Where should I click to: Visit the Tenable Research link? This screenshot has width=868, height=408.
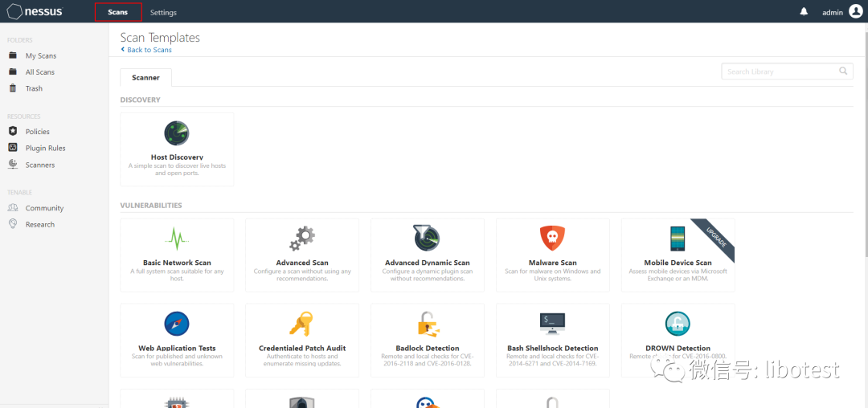pyautogui.click(x=40, y=224)
